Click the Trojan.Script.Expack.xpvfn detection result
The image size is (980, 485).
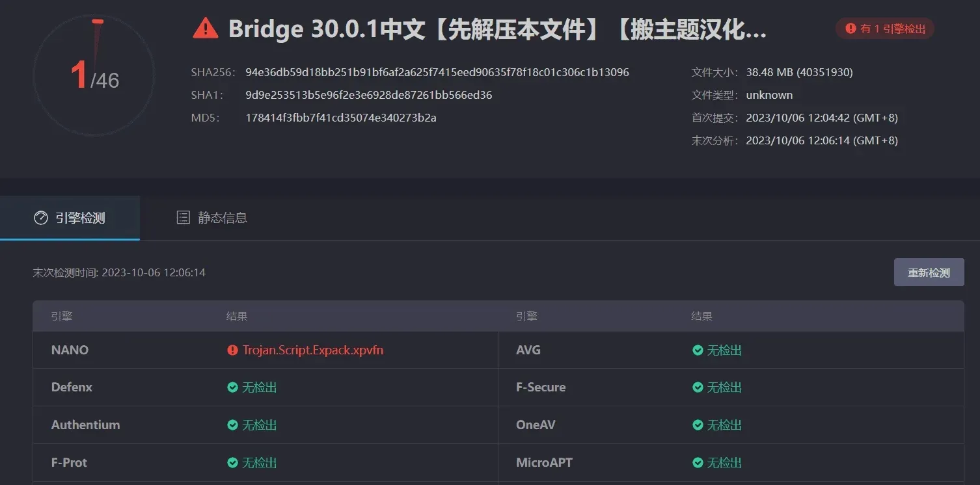pyautogui.click(x=313, y=350)
